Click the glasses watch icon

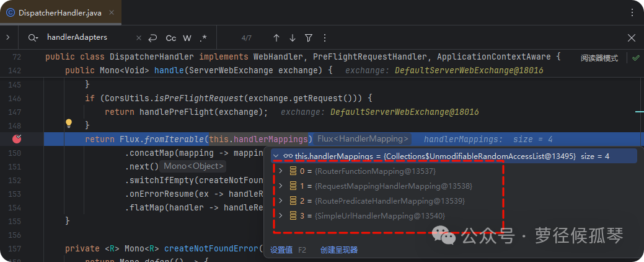coord(288,156)
